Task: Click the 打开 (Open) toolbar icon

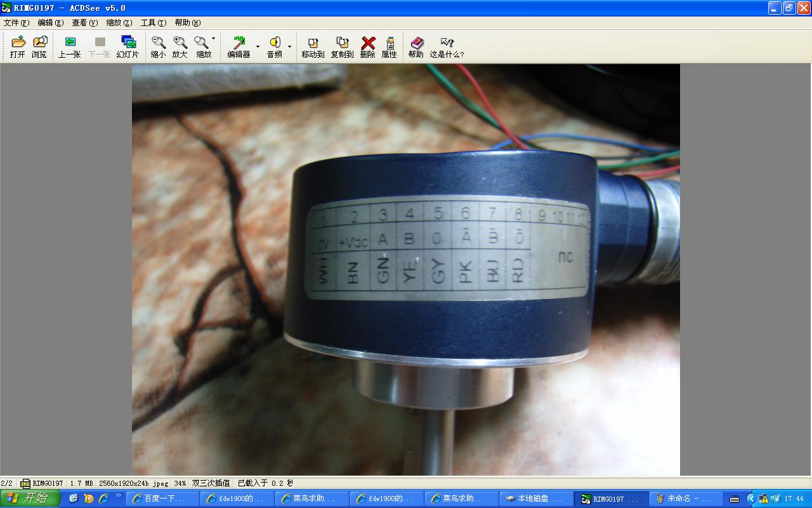Action: 18,47
